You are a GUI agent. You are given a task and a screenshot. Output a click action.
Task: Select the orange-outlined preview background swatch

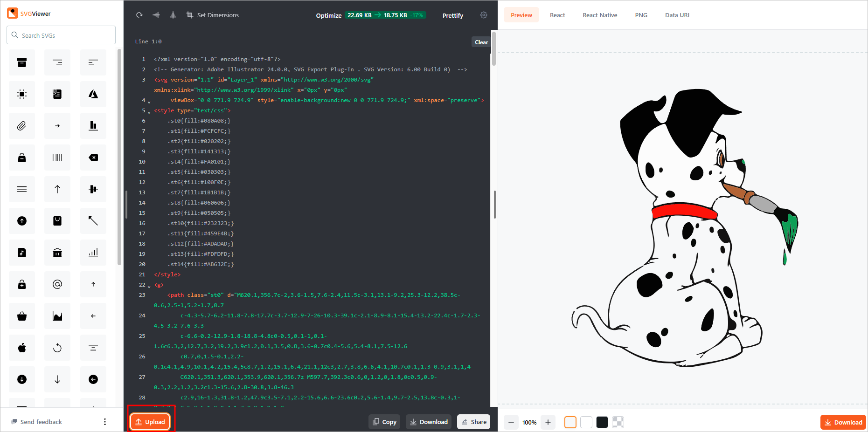[570, 422]
